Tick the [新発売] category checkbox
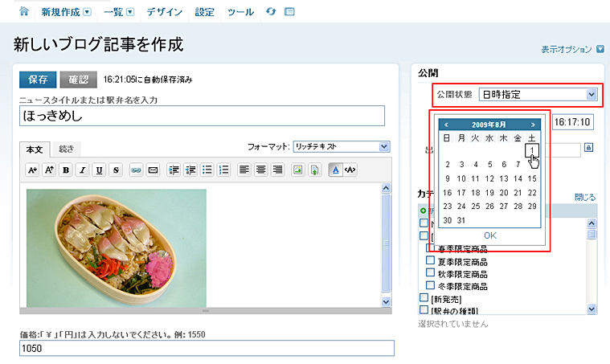This screenshot has height=364, width=610. pyautogui.click(x=424, y=298)
